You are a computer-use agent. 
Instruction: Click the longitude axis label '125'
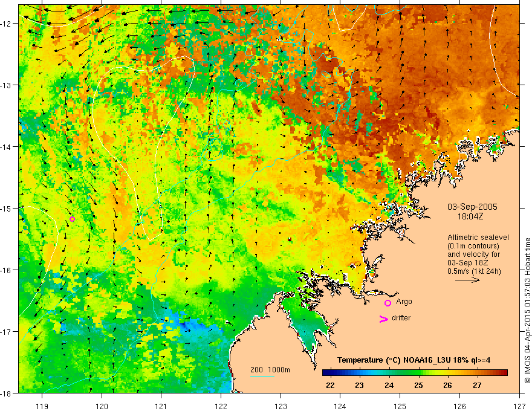(400, 406)
